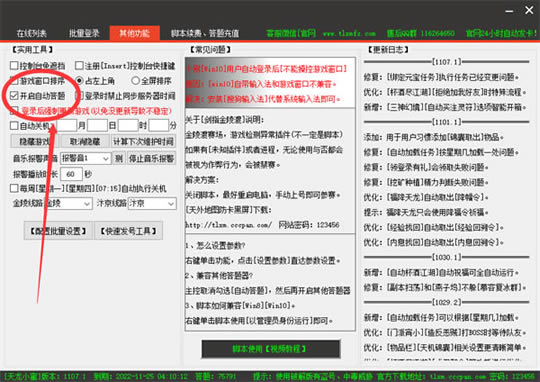This screenshot has width=540, height=382.
Task: Click the 报警播放时长 seconds input field
Action: 71,174
